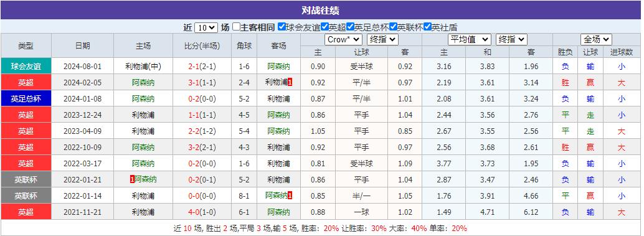Viewport: 644px width, 236px height.
Task: Open the 终指 dropdown beside Crow*
Action: (382, 39)
